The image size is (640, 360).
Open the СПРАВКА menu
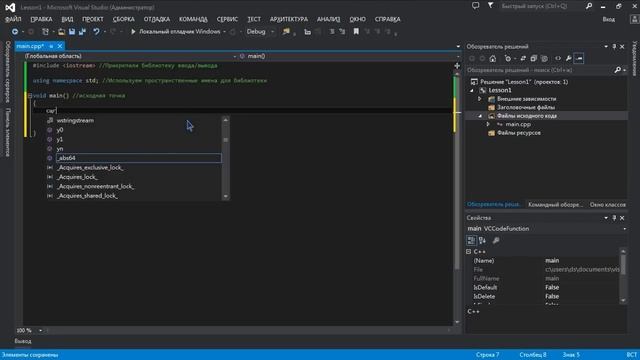(387, 19)
